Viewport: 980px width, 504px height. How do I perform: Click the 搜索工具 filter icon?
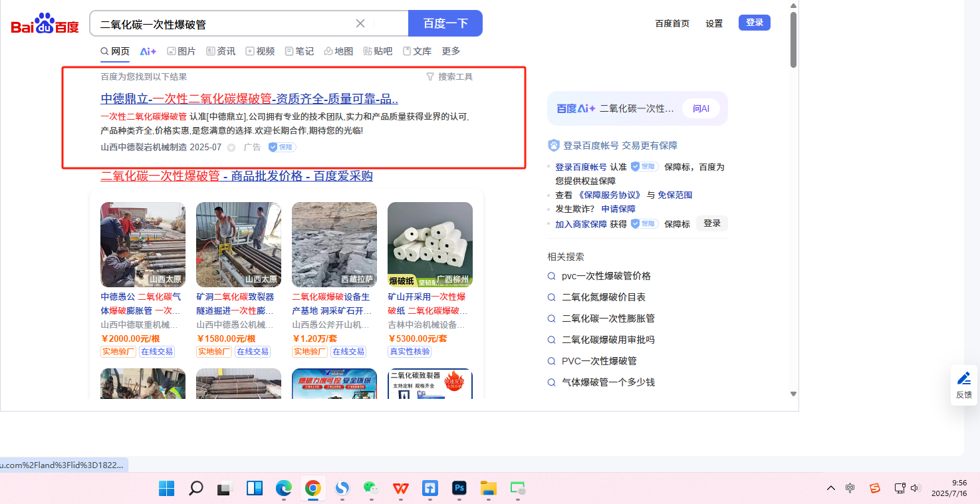(x=429, y=76)
